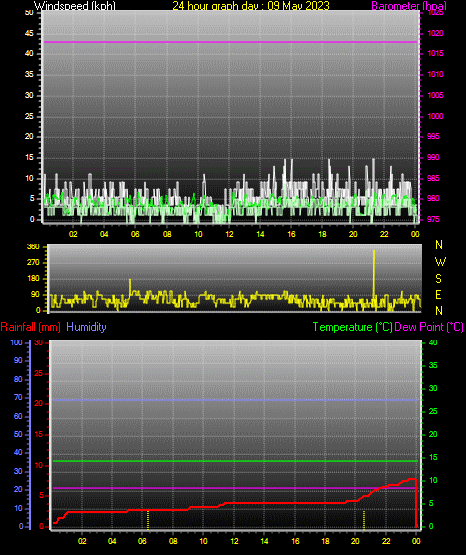Click the green 40 value on the temperature axis
Viewport: 466px width, 555px height.
coord(433,342)
